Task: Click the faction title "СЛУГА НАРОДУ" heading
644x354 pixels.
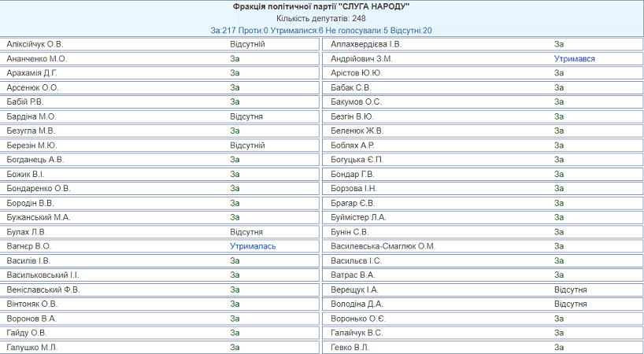Action: [x=321, y=6]
